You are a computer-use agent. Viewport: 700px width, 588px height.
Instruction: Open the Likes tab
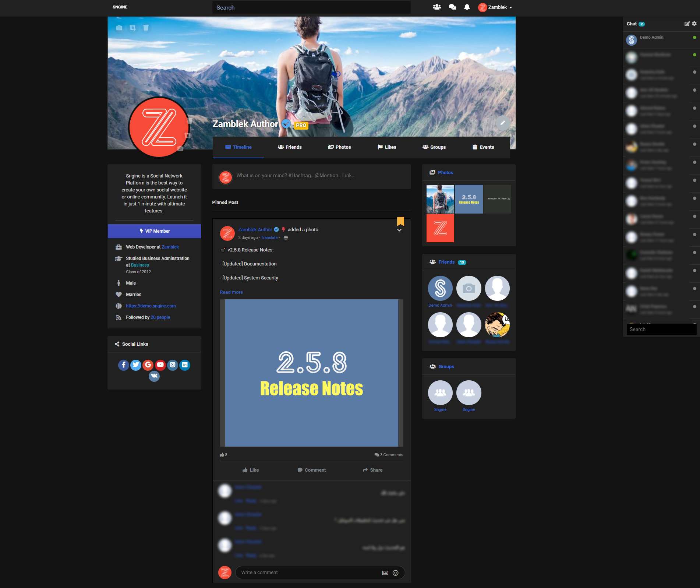pyautogui.click(x=387, y=147)
